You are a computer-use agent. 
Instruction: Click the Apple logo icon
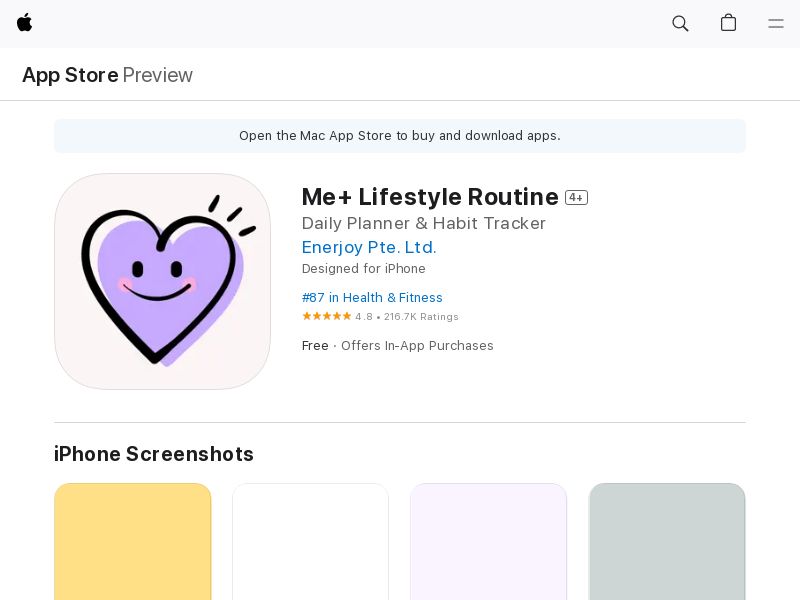point(24,23)
